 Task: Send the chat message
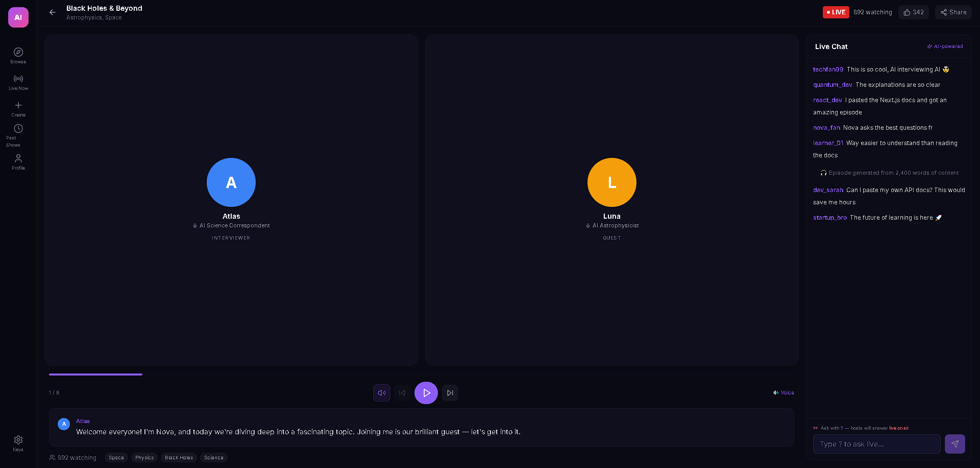tap(955, 444)
